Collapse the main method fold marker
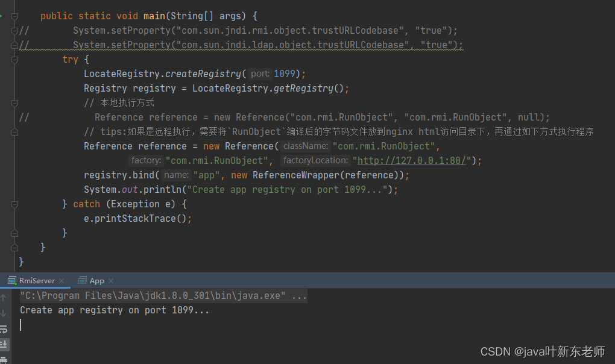This screenshot has height=364, width=615. click(15, 16)
